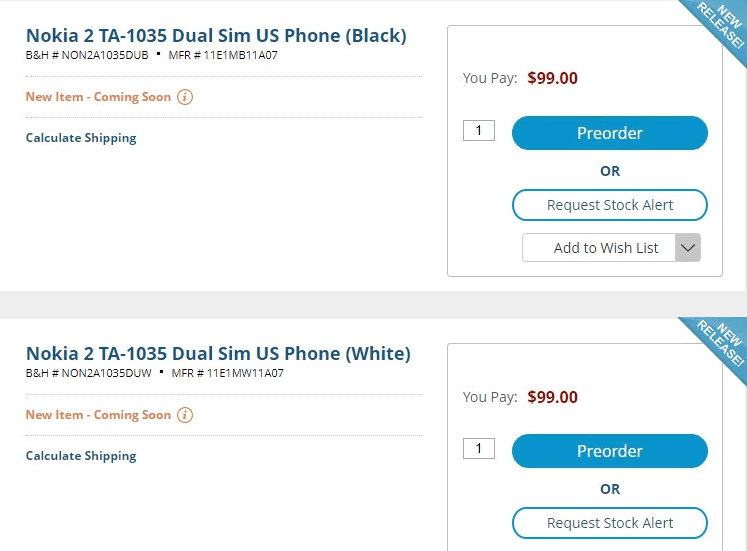The width and height of the screenshot is (747, 551).
Task: Click info icon beside White phone's Coming Soon
Action: point(185,415)
